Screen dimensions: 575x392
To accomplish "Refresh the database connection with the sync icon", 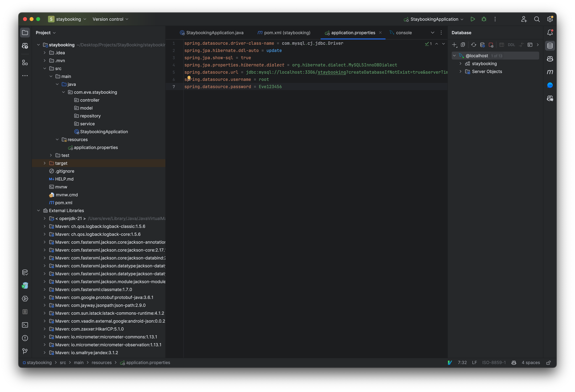I will pyautogui.click(x=474, y=45).
